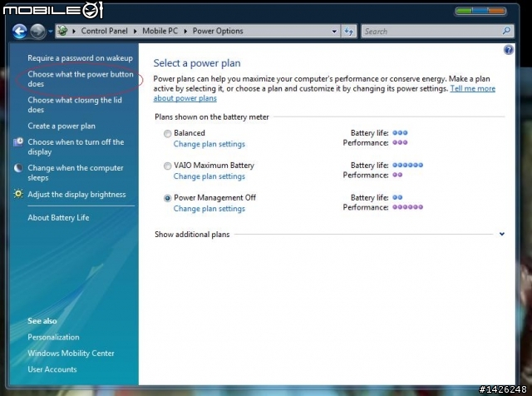Click the sun icon for display brightness
This screenshot has height=396, width=532.
[18, 194]
